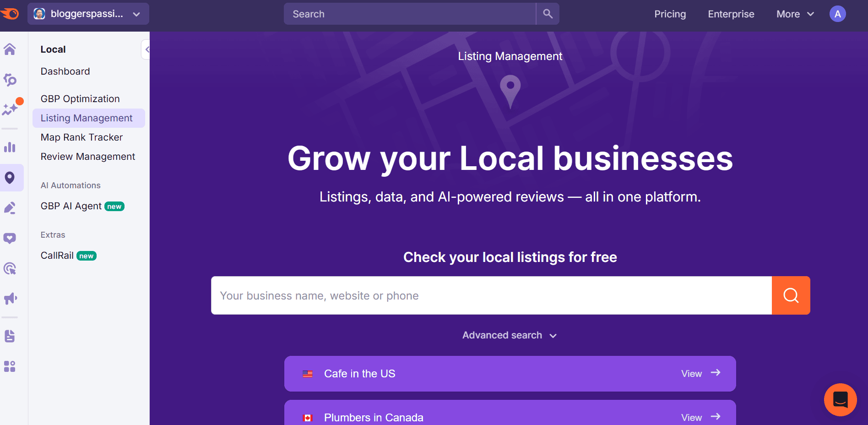Click the Semrush logo in the top corner

(x=11, y=13)
